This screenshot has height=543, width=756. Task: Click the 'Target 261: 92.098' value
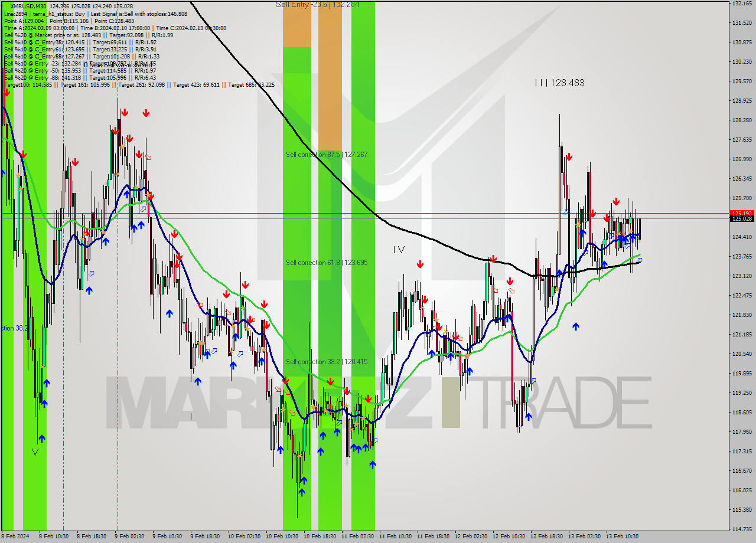(x=142, y=84)
